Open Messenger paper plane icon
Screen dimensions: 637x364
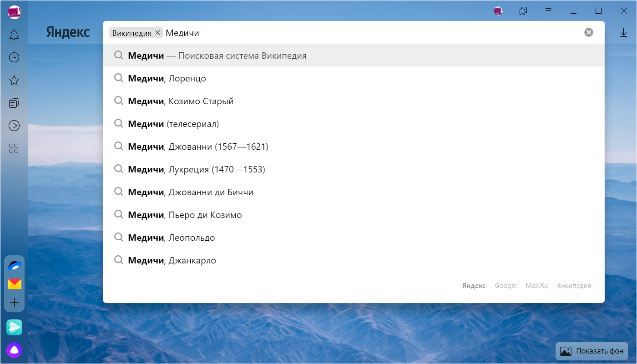pos(15,327)
